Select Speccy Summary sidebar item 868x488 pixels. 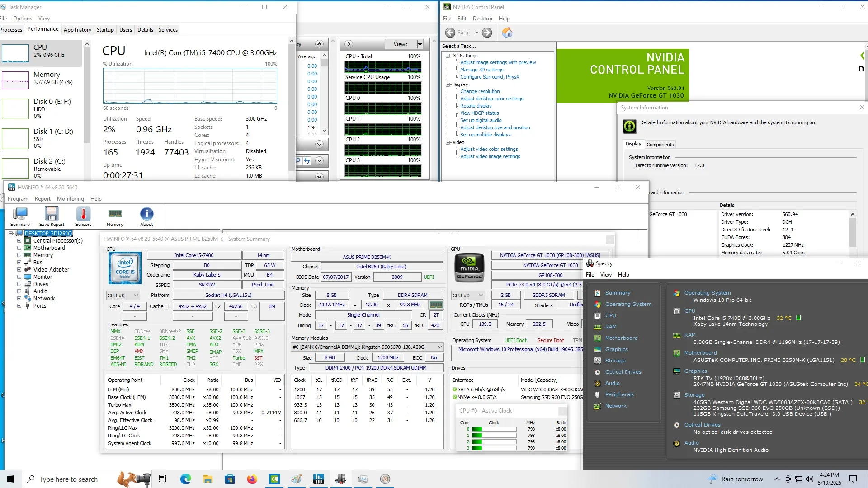[618, 293]
